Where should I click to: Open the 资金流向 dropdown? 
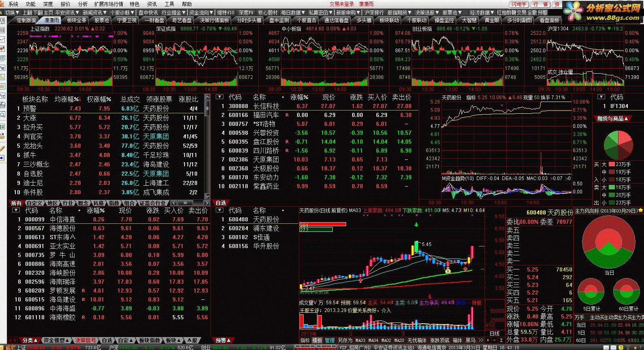201,13
